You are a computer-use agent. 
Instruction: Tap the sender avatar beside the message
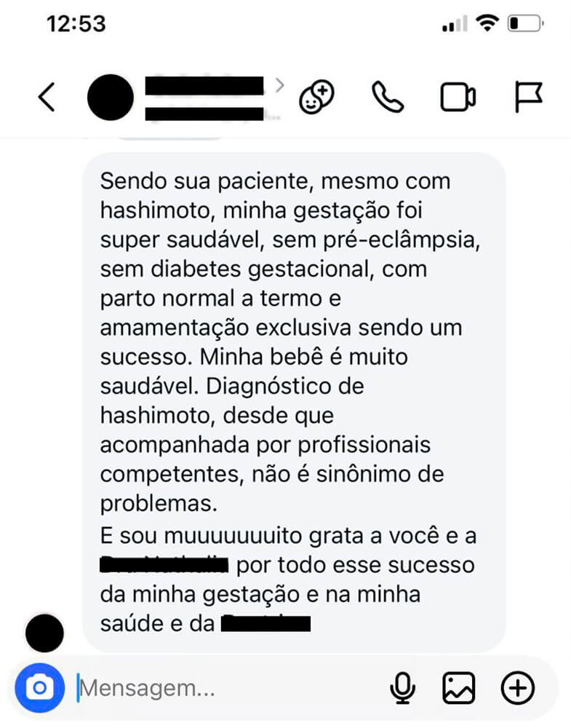pyautogui.click(x=44, y=633)
